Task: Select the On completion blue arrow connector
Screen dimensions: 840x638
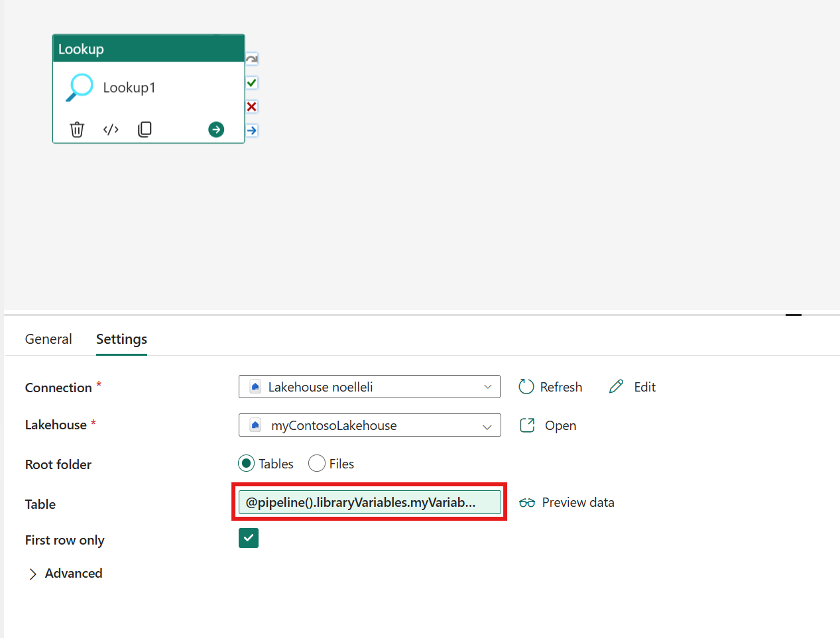Action: (x=252, y=131)
